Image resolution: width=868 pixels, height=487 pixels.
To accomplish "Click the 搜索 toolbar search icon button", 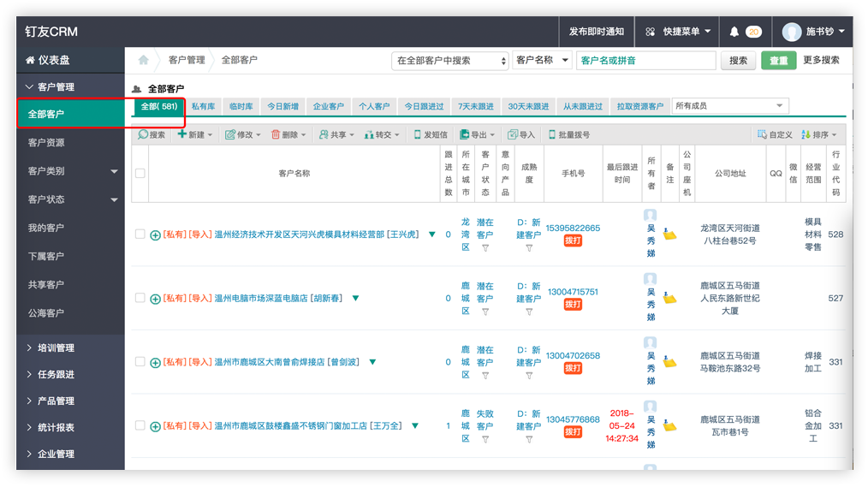I will 152,134.
